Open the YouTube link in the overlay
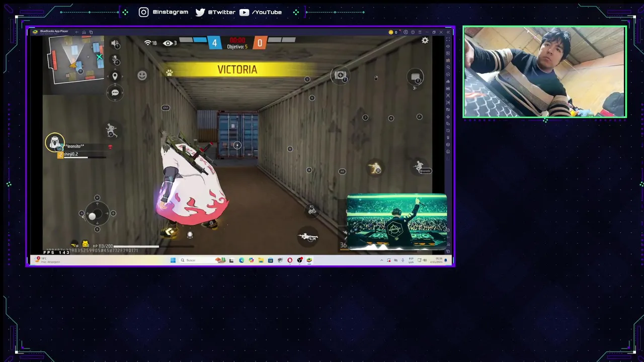Image resolution: width=644 pixels, height=362 pixels. click(260, 12)
